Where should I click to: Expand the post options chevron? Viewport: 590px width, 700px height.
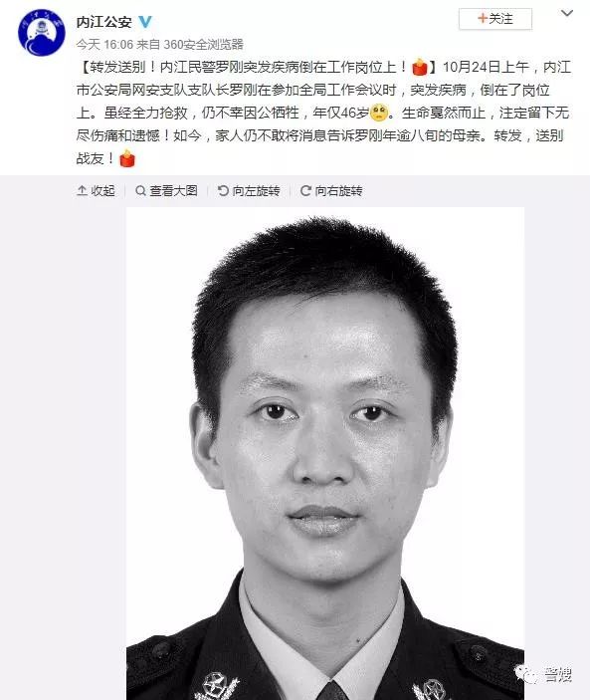pos(567,13)
